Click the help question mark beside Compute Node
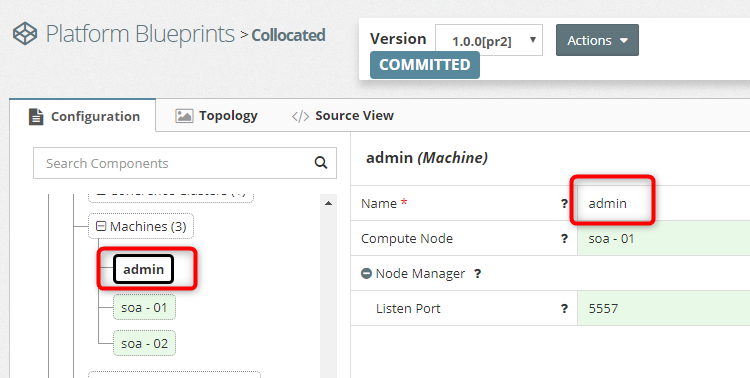Viewport: 750px width, 378px height. pos(564,238)
